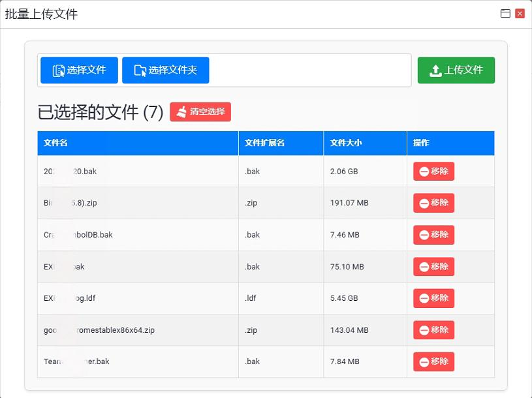Click the empty file input area
Screen dimensions: 532x398
[309, 70]
